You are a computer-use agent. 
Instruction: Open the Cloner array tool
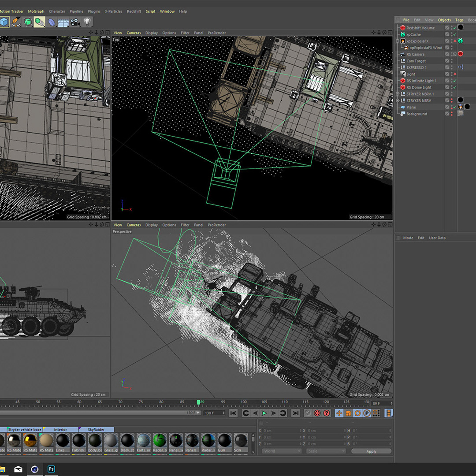(40, 22)
